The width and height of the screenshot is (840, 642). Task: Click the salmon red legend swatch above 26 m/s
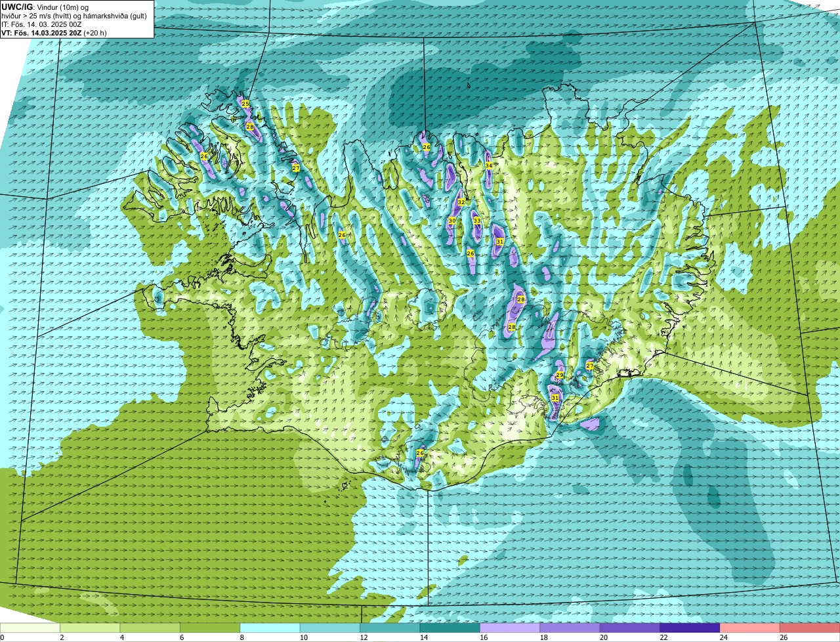click(x=810, y=628)
